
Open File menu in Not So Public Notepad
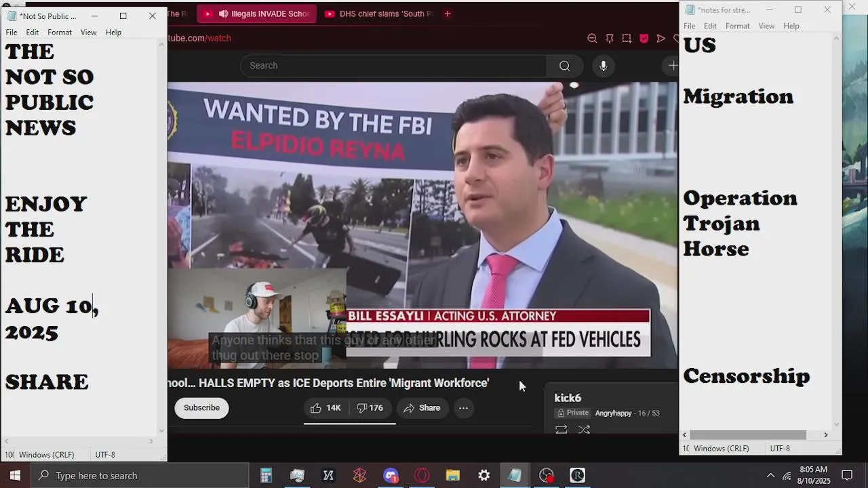(12, 33)
